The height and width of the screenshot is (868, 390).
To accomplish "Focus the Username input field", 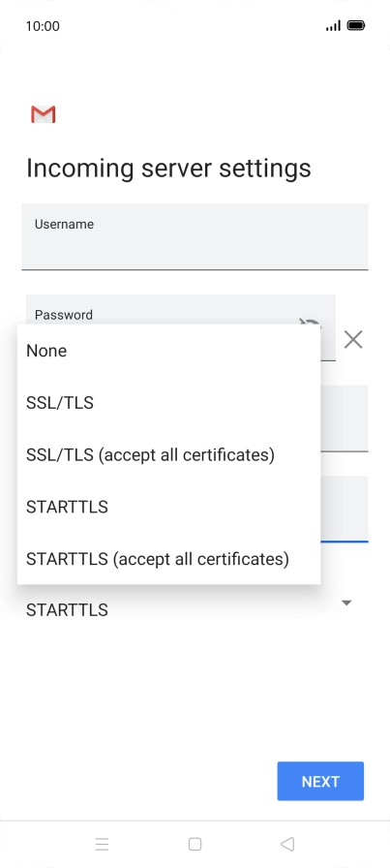I will pyautogui.click(x=195, y=236).
